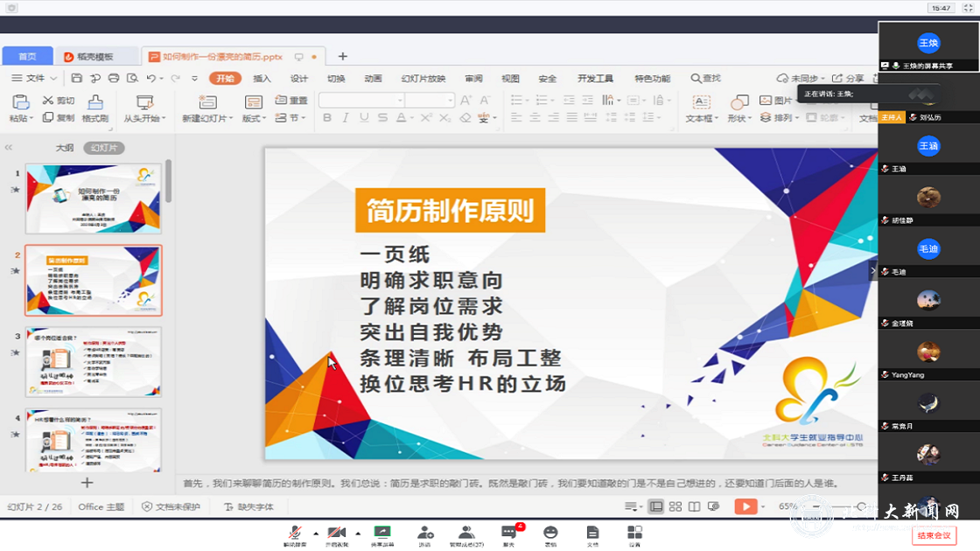Open the Shapes (形状) icon
This screenshot has width=980, height=551.
pos(738,102)
